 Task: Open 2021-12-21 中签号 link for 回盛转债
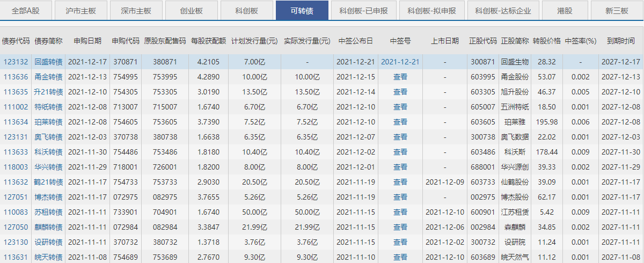[400, 62]
